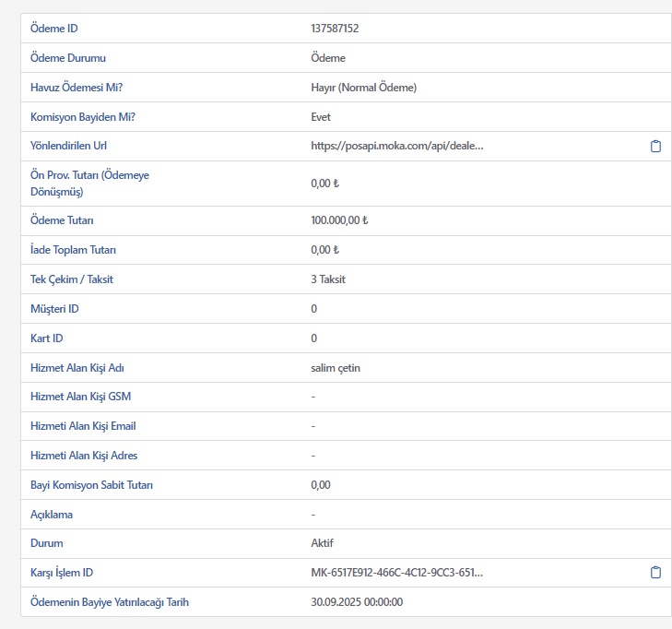Click the customer name salim çetin
Viewport: 672px width, 629px height.
point(336,368)
